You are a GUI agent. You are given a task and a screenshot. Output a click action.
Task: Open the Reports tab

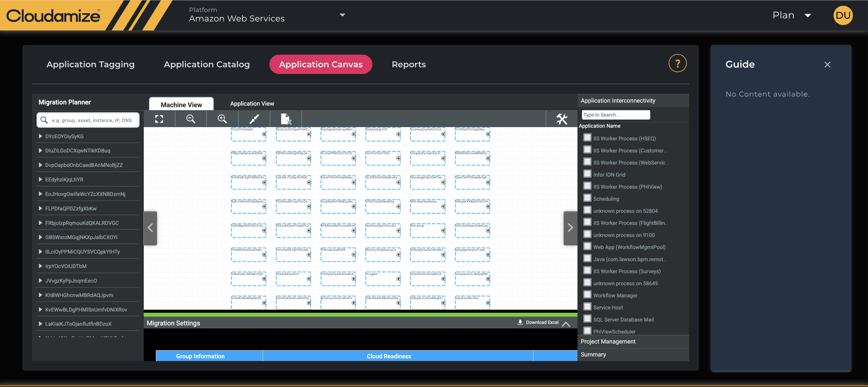(408, 64)
